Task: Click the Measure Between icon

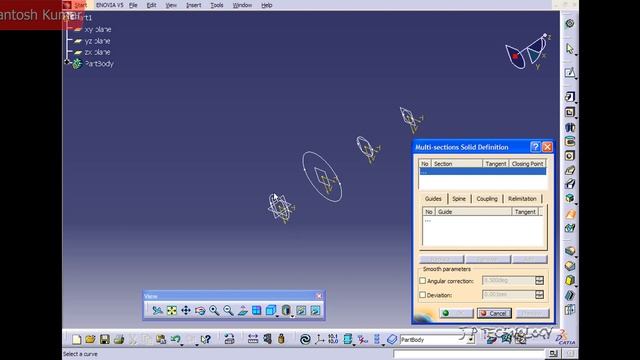Action: [253, 339]
